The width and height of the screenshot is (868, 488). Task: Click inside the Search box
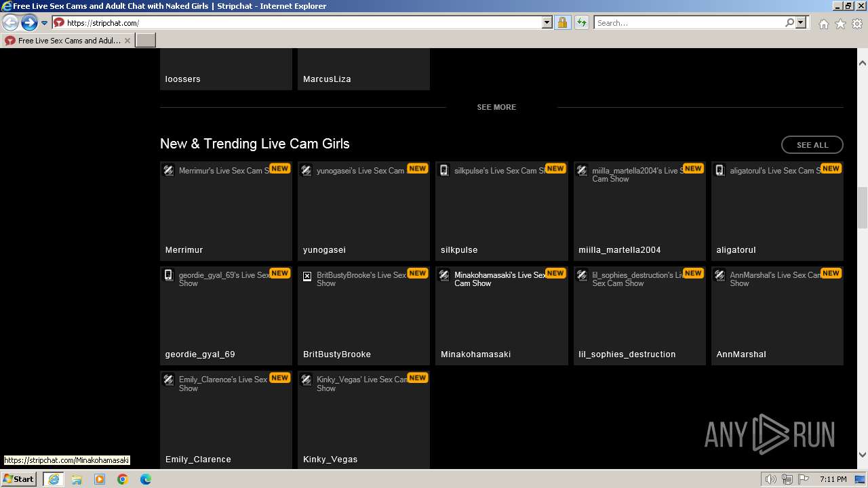coord(688,23)
